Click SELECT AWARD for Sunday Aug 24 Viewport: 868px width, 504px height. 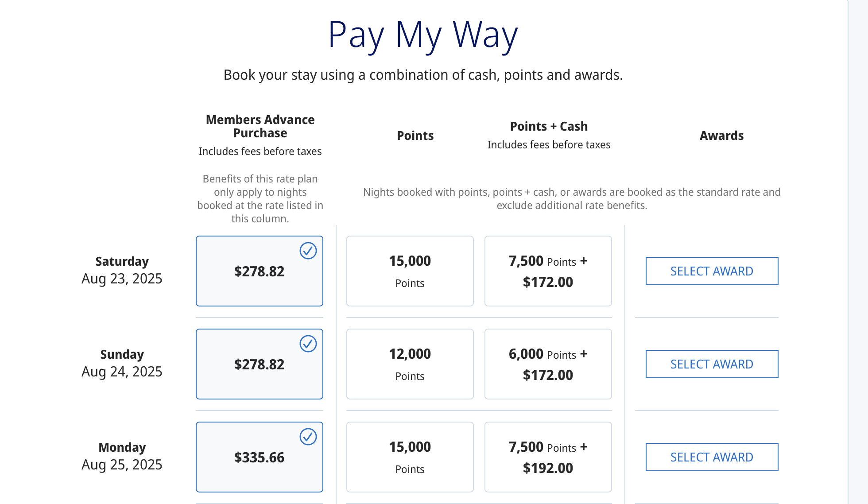click(712, 364)
